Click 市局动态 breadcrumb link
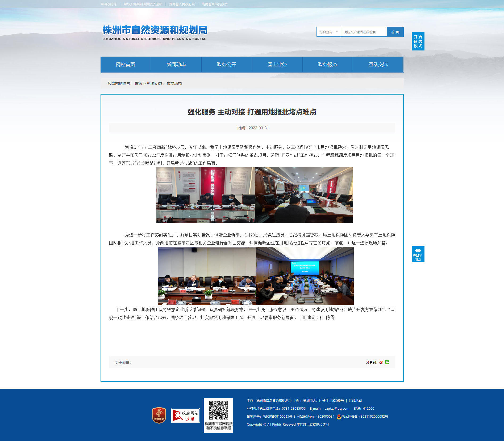The height and width of the screenshot is (441, 504). (174, 83)
